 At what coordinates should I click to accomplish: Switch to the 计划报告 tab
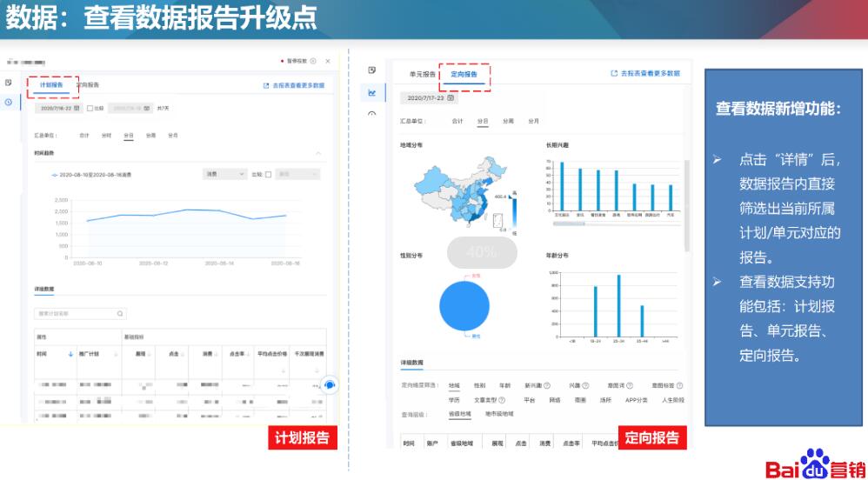click(51, 85)
